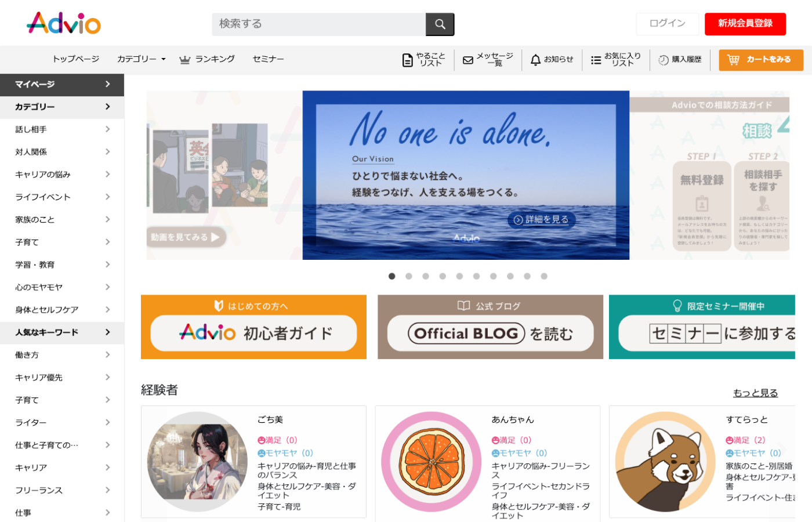Open the メッセージ一覧 envelope icon
812x522 pixels.
click(x=468, y=60)
